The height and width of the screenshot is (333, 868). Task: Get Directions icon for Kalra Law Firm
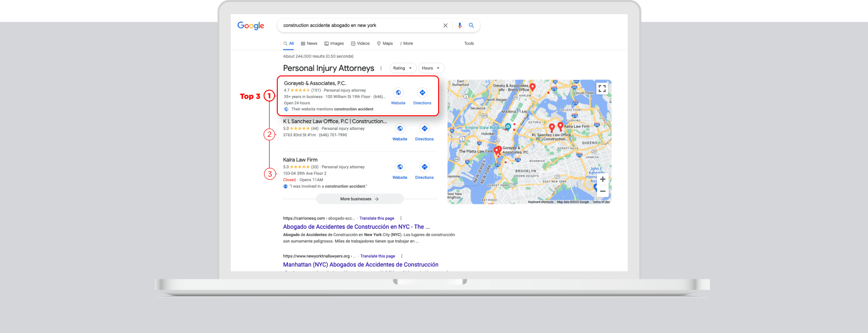coord(424,167)
